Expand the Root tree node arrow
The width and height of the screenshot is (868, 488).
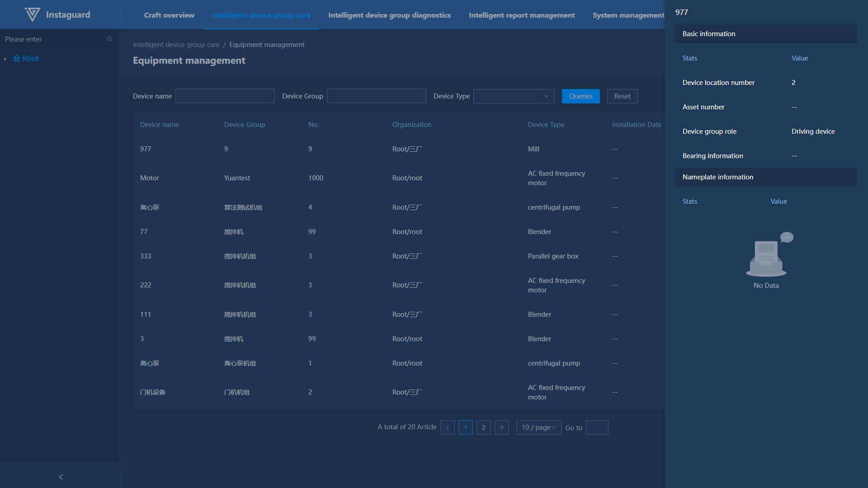click(5, 59)
